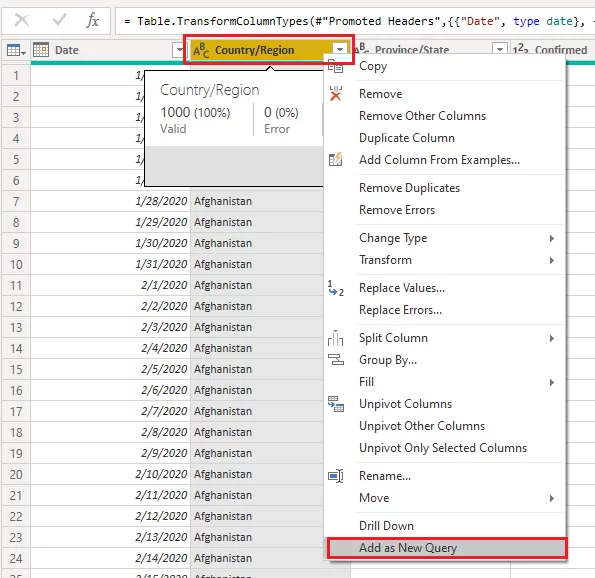
Task: Select the Move menu entry
Action: (x=445, y=498)
